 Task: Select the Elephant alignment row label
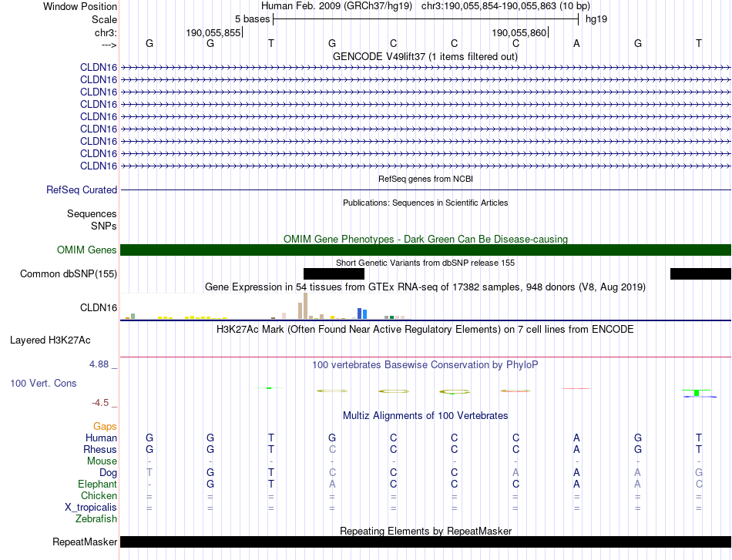tap(98, 484)
